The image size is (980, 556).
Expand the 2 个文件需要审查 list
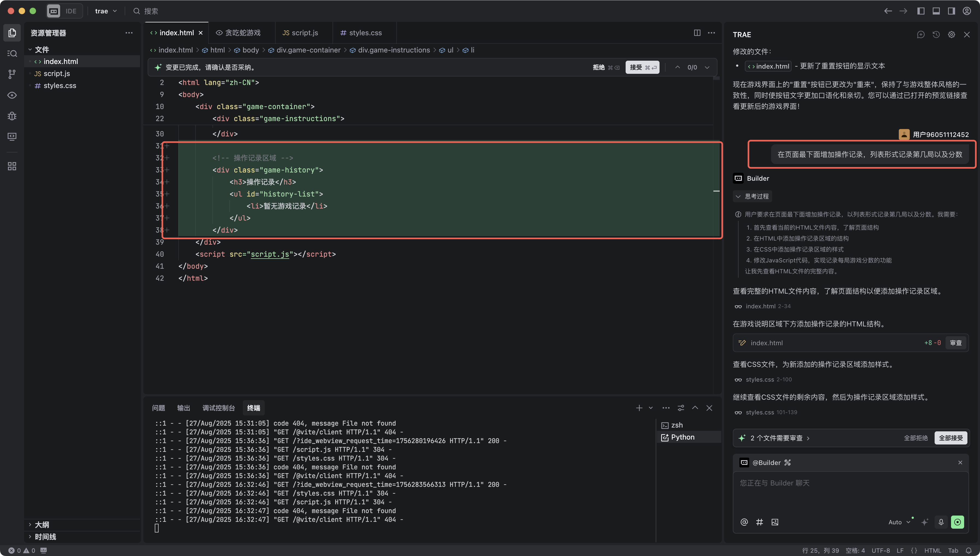point(780,438)
